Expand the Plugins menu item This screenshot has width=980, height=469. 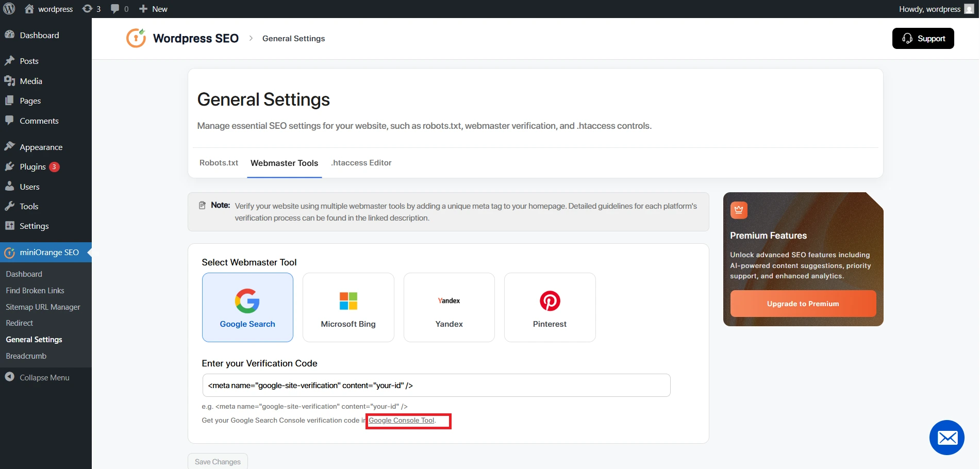[33, 166]
